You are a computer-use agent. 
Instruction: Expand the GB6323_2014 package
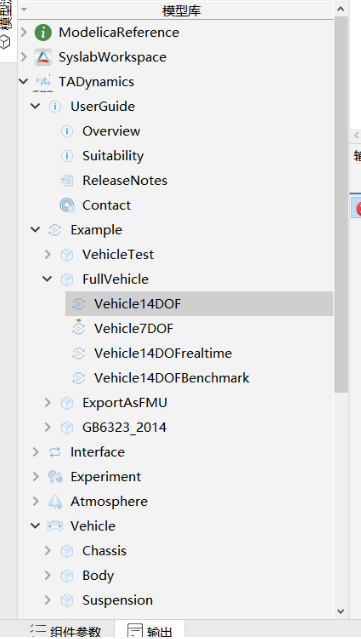[x=48, y=427]
